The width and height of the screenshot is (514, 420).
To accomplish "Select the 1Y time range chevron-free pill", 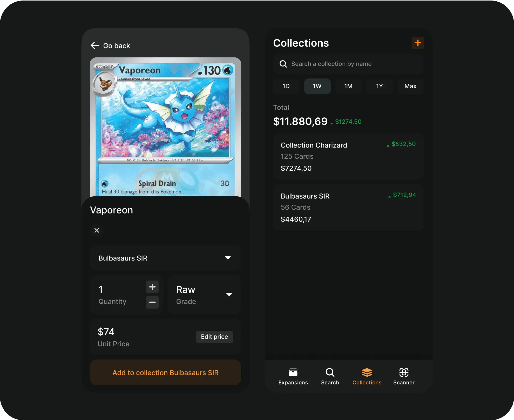I will 379,86.
